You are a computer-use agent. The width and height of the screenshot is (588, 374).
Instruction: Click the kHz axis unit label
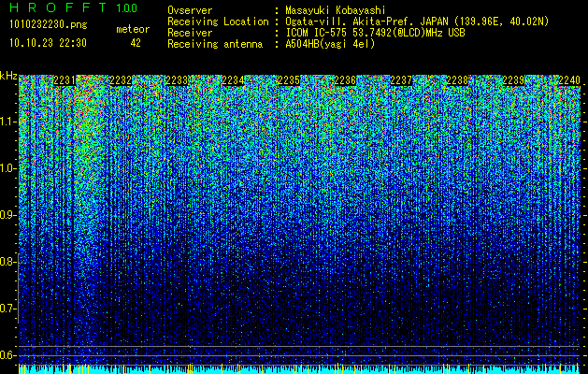click(8, 76)
